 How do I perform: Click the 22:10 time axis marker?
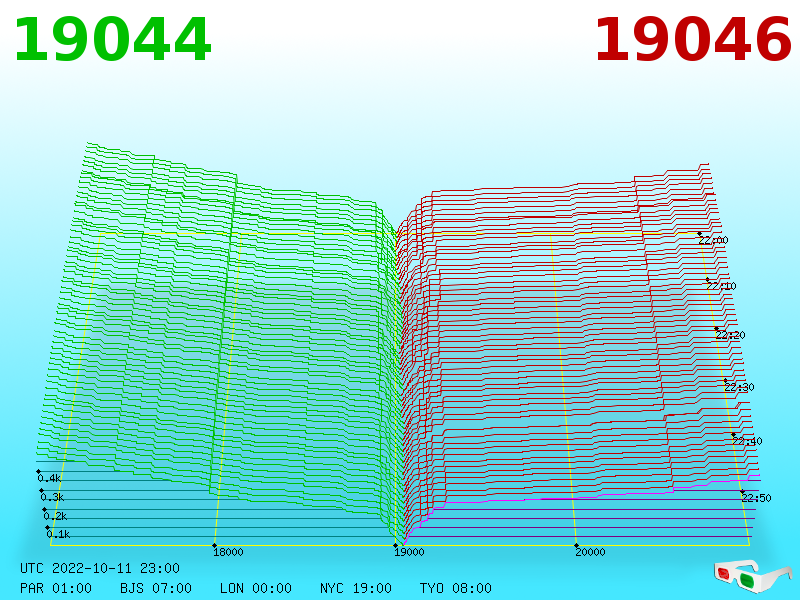(721, 286)
